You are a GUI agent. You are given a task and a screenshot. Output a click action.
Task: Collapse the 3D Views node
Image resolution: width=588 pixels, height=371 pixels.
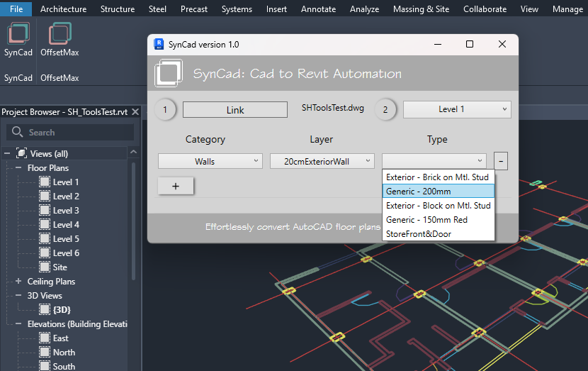(18, 295)
